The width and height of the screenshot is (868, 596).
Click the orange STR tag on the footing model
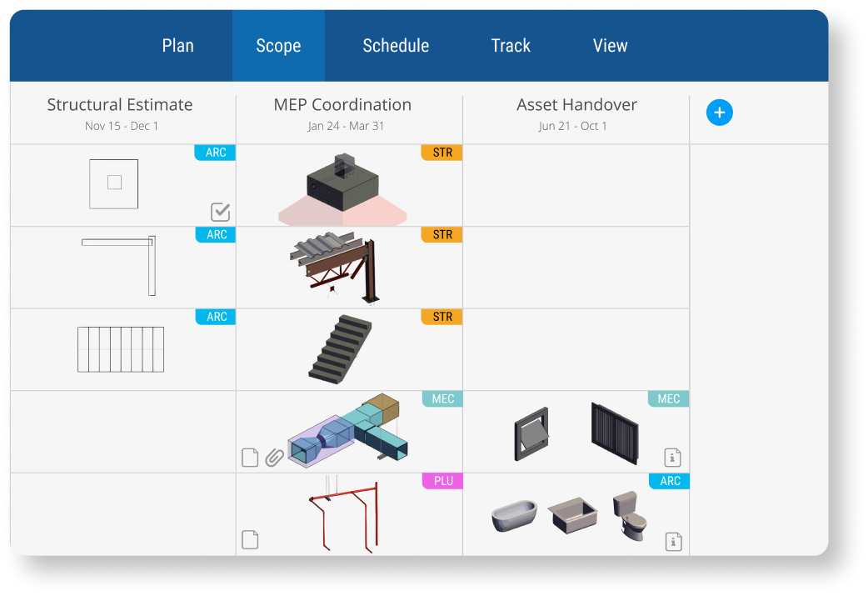pyautogui.click(x=442, y=153)
